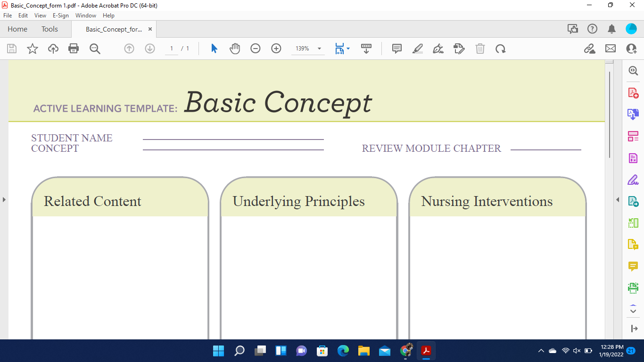Select the Hand tool
This screenshot has width=644, height=362.
point(234,49)
